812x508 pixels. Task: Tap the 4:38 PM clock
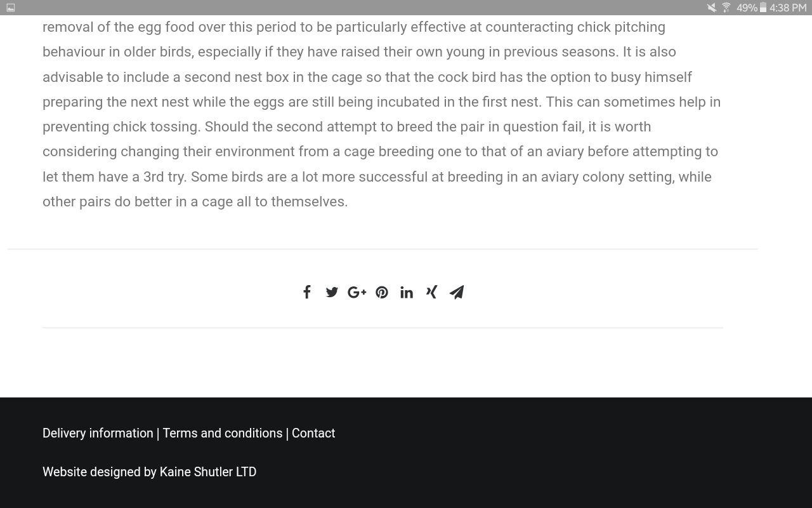click(x=788, y=8)
